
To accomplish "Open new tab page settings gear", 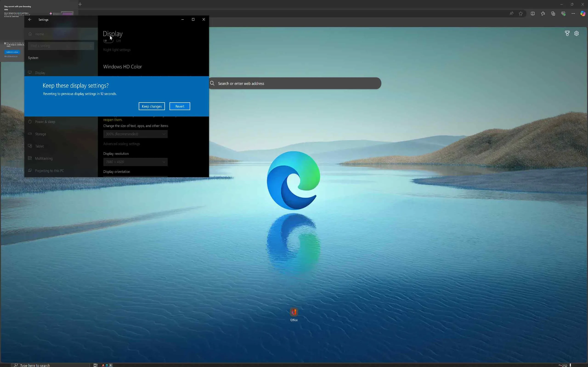I will tap(577, 33).
